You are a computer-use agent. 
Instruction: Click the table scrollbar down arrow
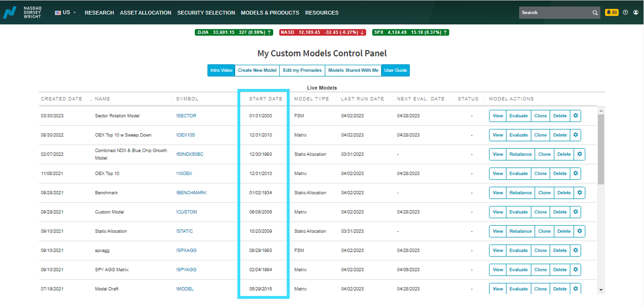[x=601, y=290]
